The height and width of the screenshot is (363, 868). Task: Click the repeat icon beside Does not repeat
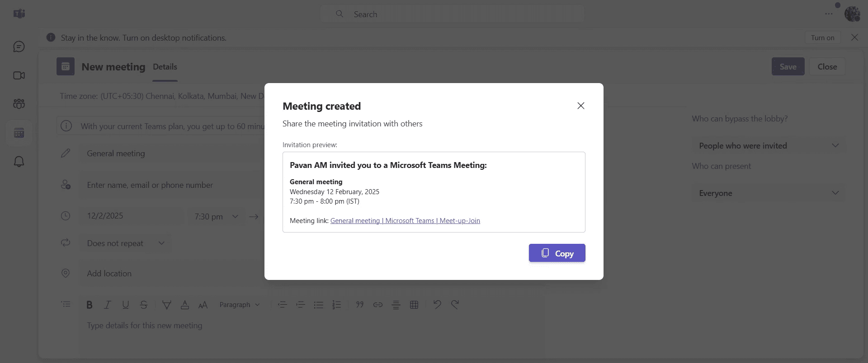[66, 243]
